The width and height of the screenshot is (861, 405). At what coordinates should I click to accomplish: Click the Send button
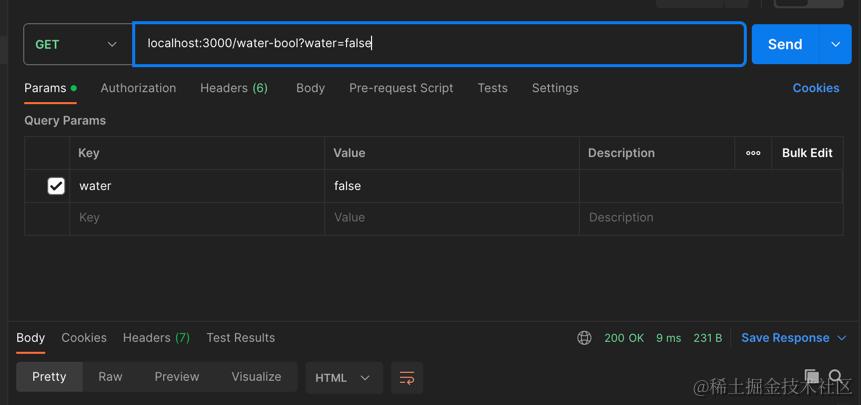[x=784, y=44]
